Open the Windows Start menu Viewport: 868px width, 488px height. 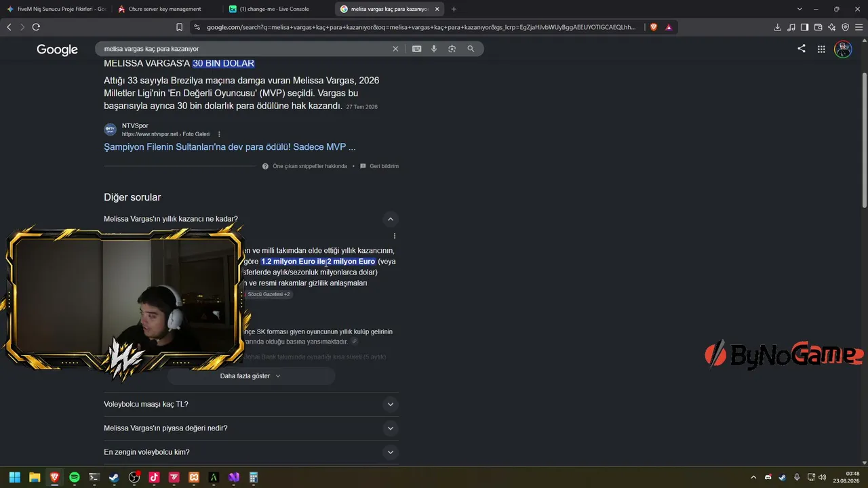15,477
